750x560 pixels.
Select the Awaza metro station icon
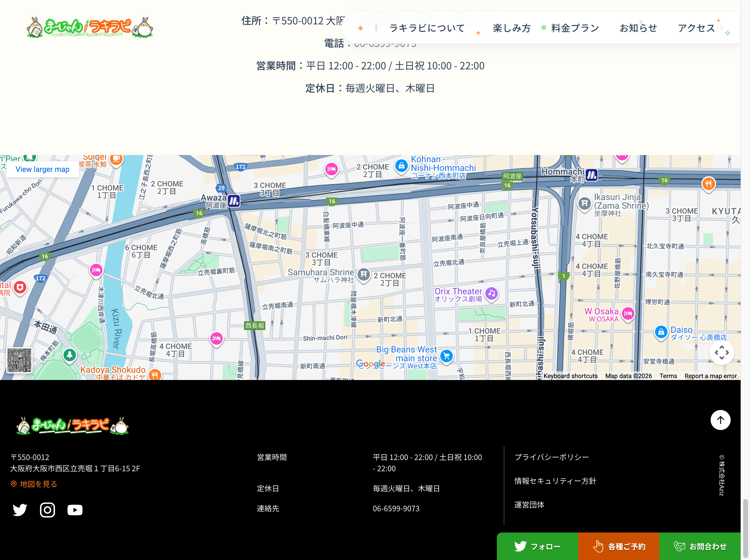click(234, 201)
